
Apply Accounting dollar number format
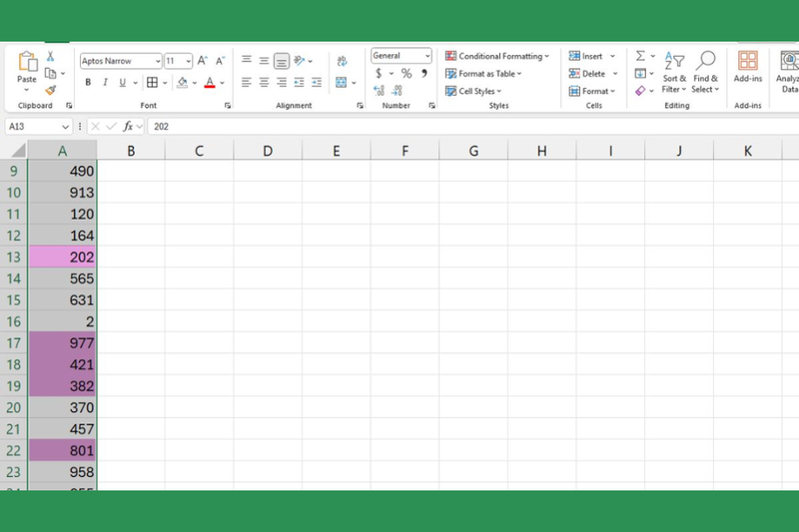(x=379, y=73)
